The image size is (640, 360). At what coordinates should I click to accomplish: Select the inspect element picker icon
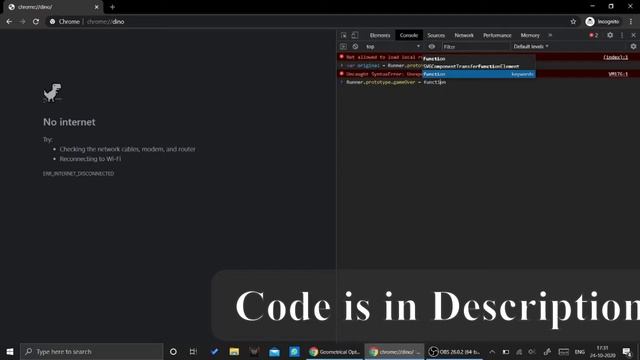coord(344,36)
